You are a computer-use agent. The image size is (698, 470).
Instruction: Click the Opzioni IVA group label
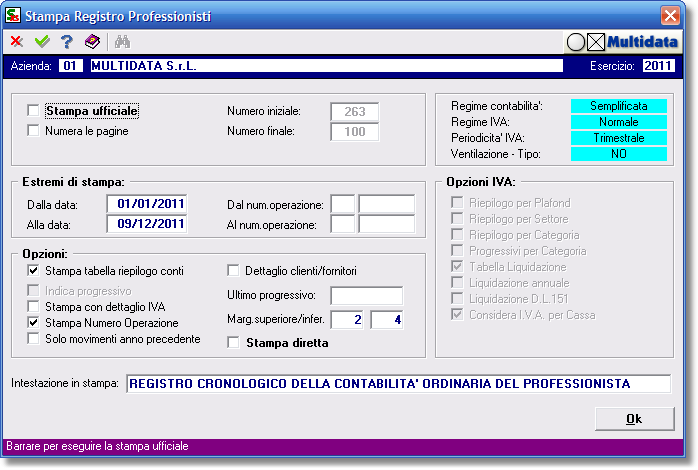[481, 182]
